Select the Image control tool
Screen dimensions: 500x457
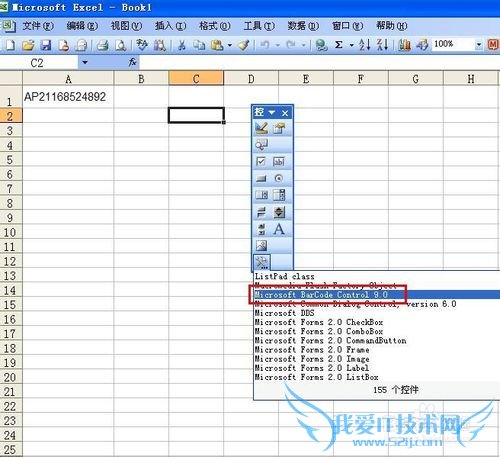[261, 246]
